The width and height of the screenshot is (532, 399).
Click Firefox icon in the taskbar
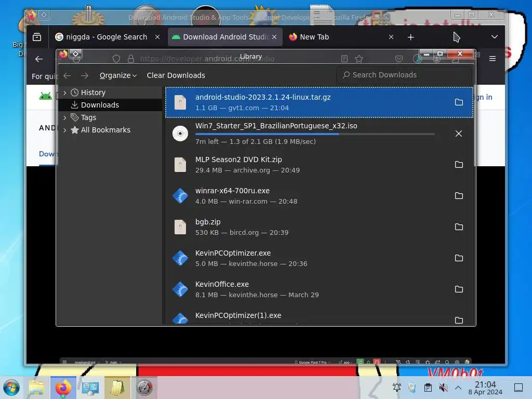tap(63, 388)
